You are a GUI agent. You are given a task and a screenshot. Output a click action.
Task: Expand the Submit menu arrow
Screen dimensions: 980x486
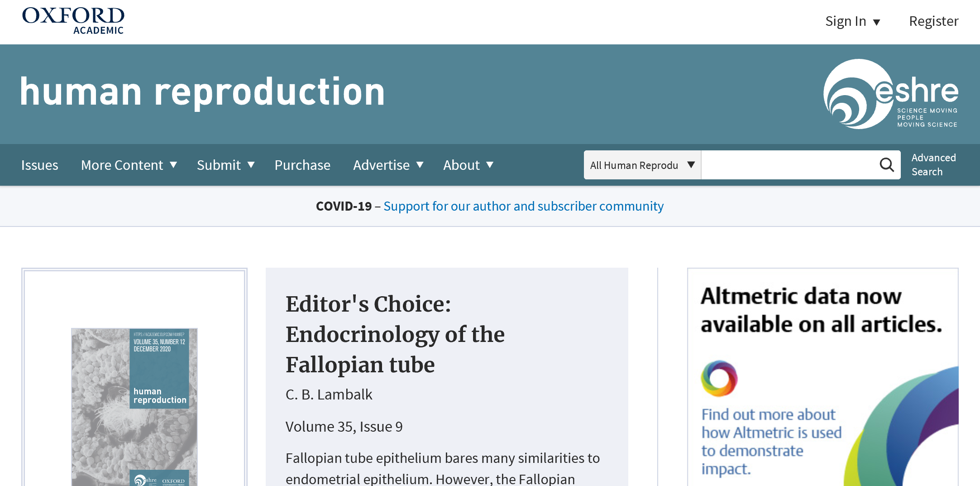tap(251, 165)
